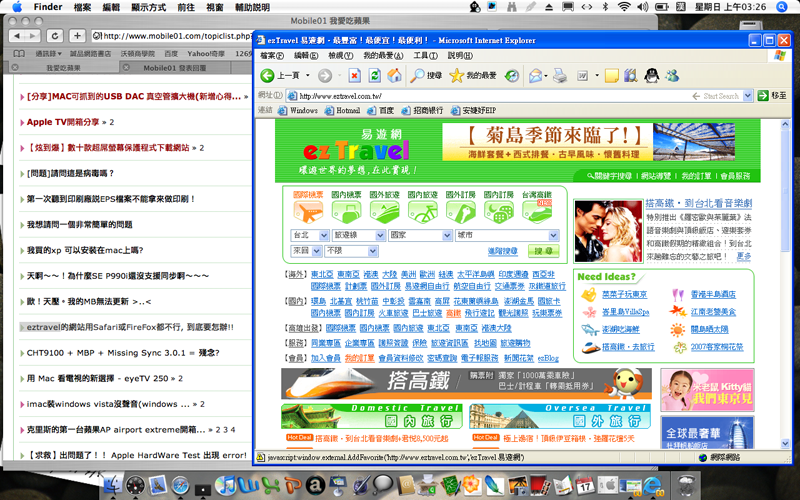Image resolution: width=800 pixels, height=500 pixels.
Task: Click the Messenger people icon in IE toolbar
Action: coord(672,76)
